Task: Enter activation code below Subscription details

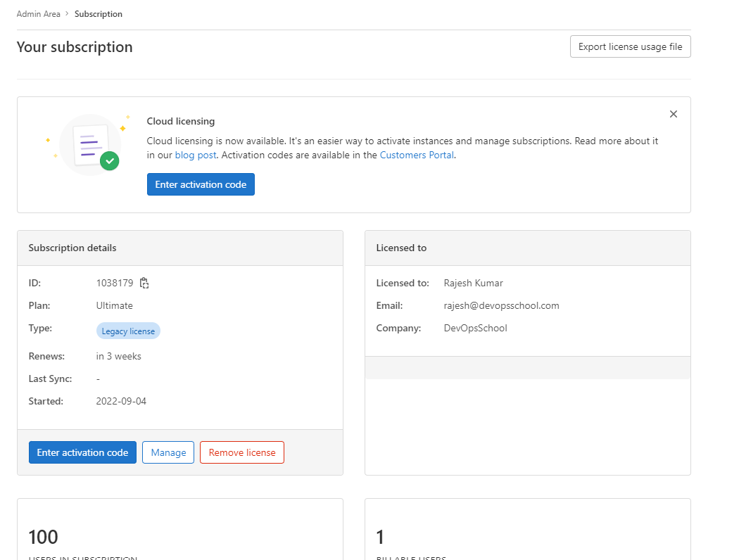Action: [82, 452]
